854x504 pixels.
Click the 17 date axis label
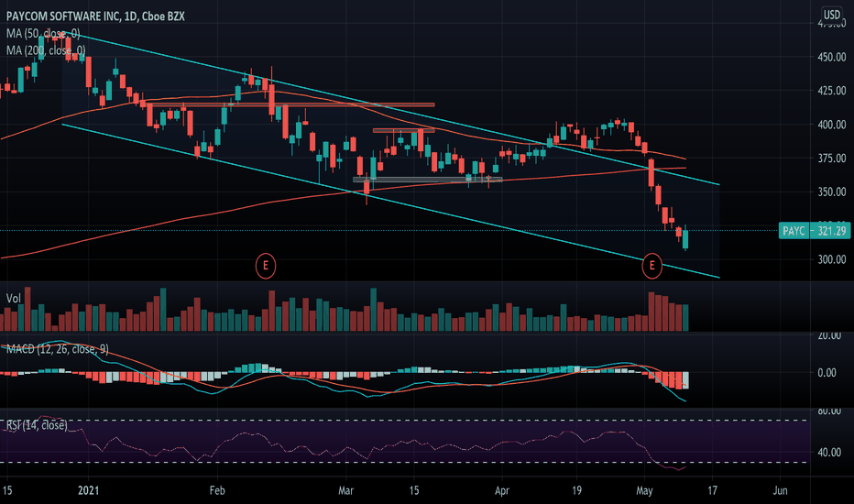pos(712,490)
